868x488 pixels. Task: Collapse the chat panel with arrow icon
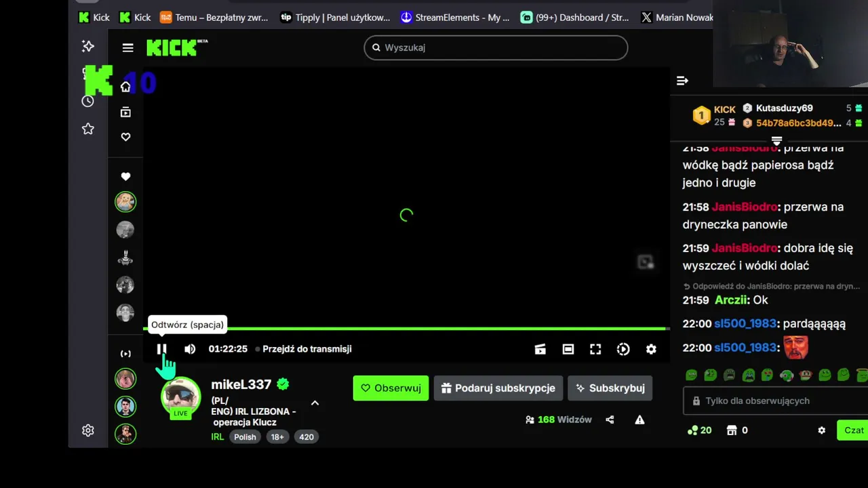[682, 81]
